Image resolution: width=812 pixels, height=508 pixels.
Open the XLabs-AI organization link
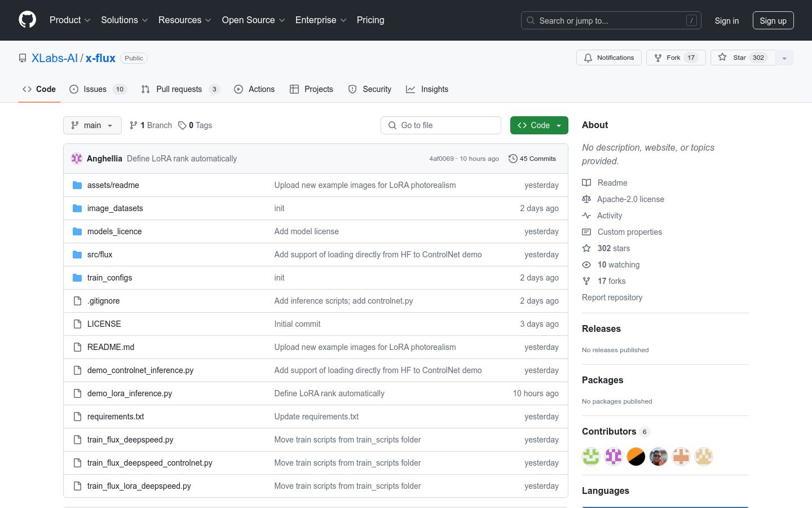point(55,58)
